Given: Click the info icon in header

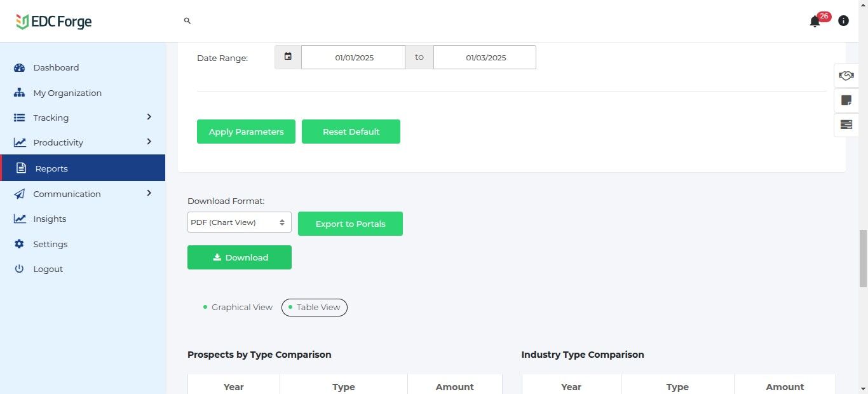Looking at the screenshot, I should click(843, 21).
